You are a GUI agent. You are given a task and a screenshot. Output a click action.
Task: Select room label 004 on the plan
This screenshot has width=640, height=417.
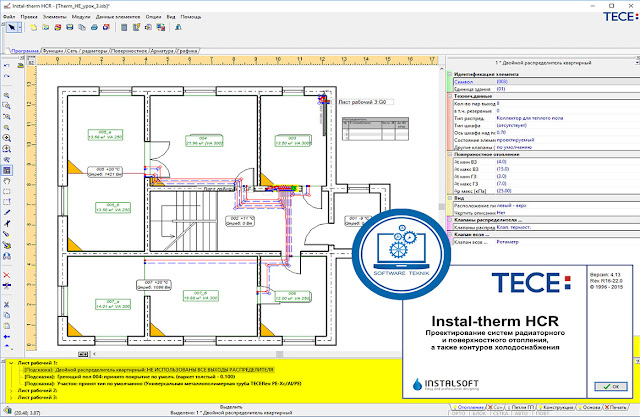(204, 141)
